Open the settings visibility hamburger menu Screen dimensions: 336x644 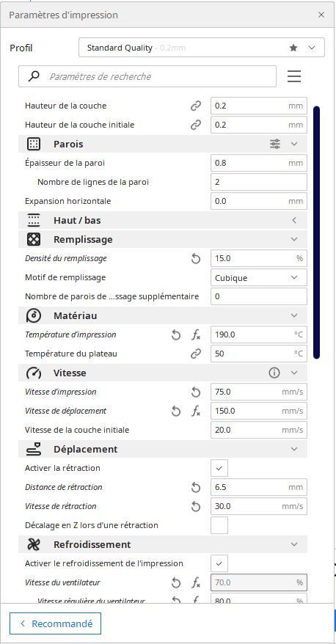pyautogui.click(x=294, y=76)
